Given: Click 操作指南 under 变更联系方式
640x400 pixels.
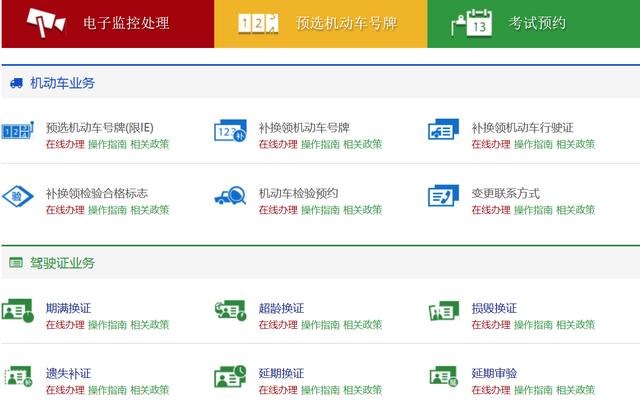Looking at the screenshot, I should coord(533,210).
